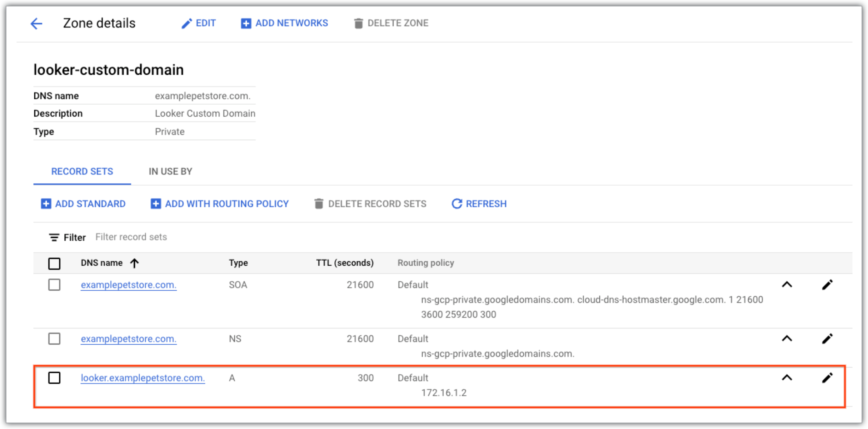Toggle select-all checkbox in table header

pos(54,263)
